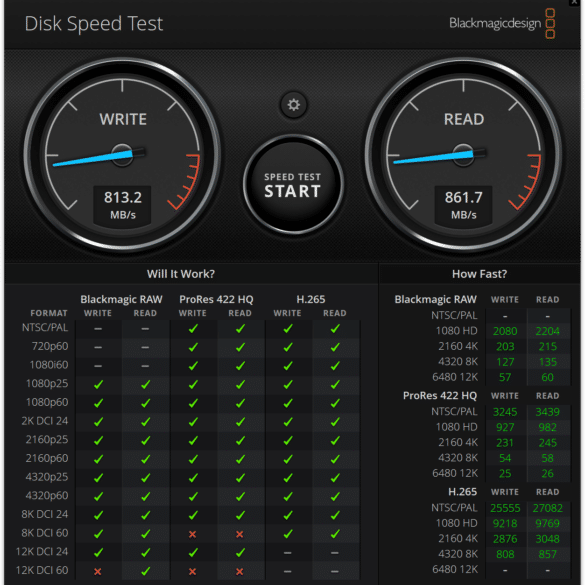585x585 pixels.
Task: Click dash for H.265 read 12K DCI 24
Action: click(x=335, y=553)
